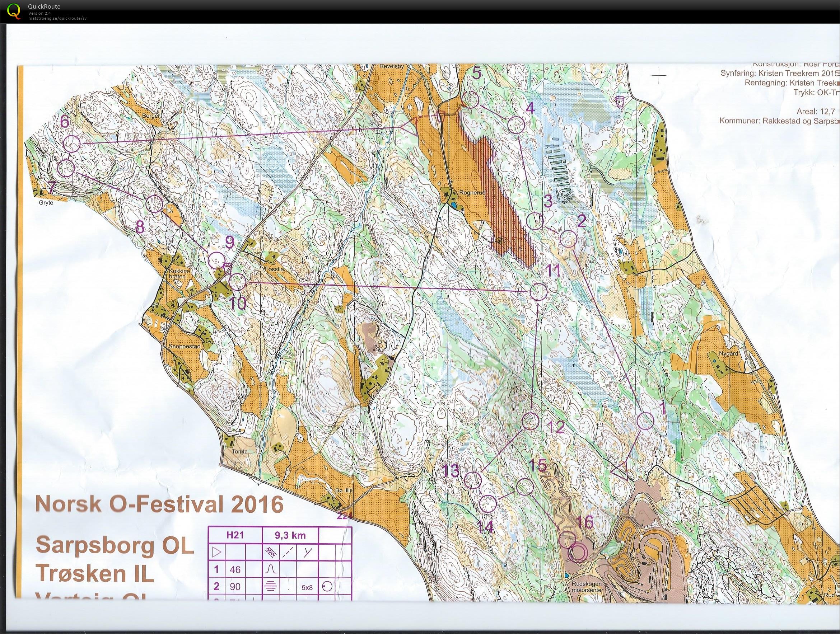Click the 5x8 size cell
Screen dimensions: 840x634
(x=307, y=587)
